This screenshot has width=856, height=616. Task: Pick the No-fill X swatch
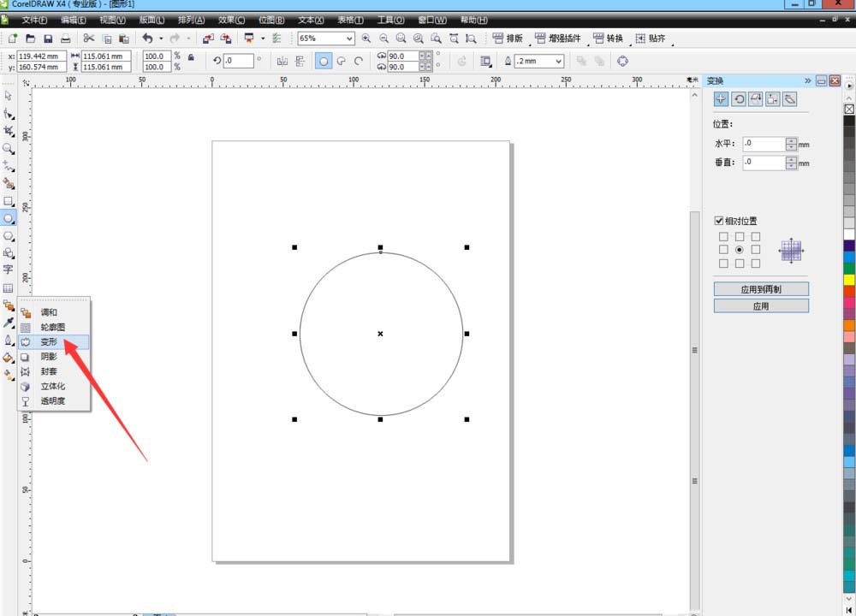pos(849,110)
